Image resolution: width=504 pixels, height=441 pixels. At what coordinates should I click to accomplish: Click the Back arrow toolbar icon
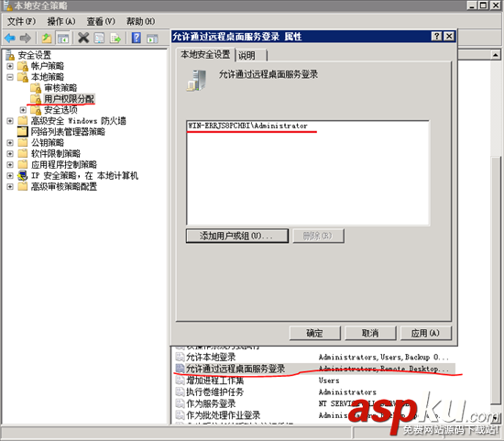coord(10,39)
